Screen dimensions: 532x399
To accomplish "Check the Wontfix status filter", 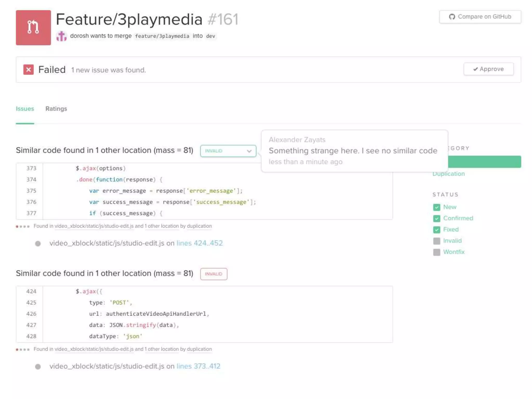I will pyautogui.click(x=437, y=252).
